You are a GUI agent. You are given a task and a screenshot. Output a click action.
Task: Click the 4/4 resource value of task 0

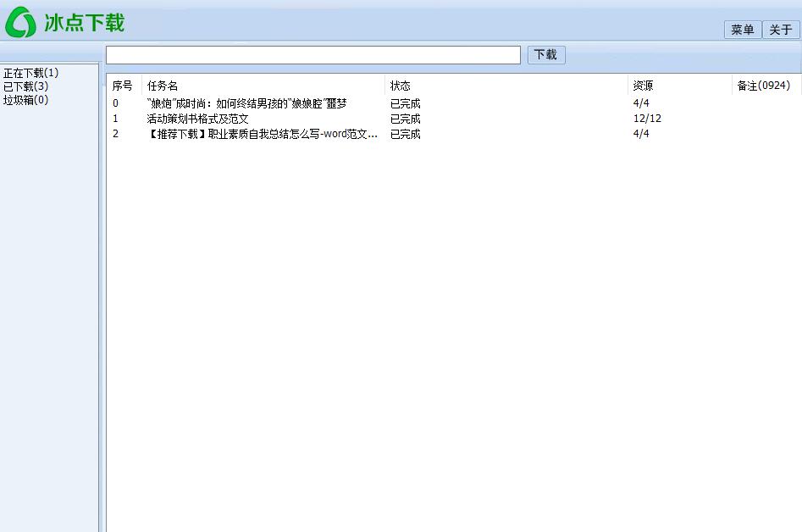[641, 103]
